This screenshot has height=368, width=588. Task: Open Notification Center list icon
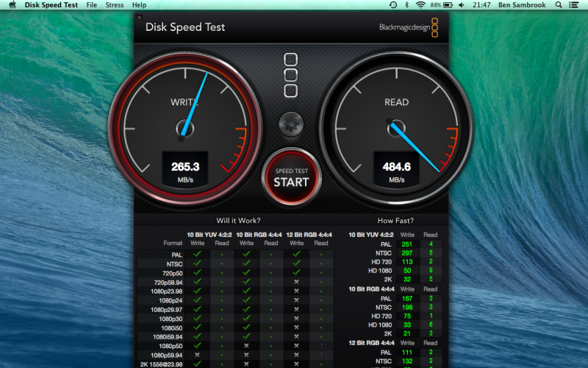pyautogui.click(x=573, y=5)
